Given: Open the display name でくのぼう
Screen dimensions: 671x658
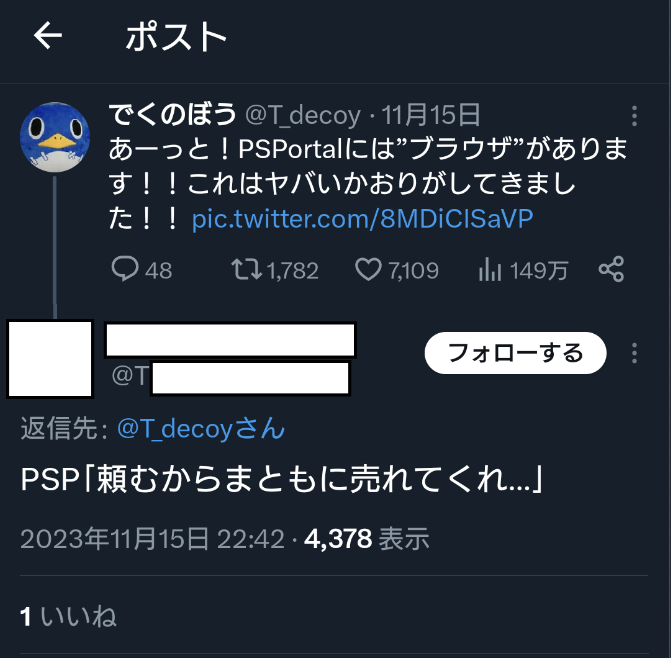Looking at the screenshot, I should 172,115.
